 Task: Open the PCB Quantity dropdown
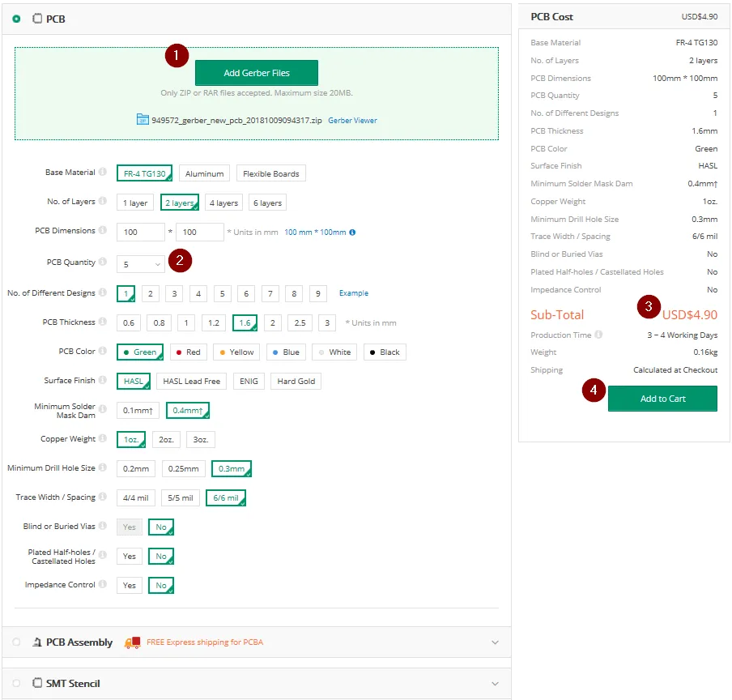pyautogui.click(x=142, y=264)
